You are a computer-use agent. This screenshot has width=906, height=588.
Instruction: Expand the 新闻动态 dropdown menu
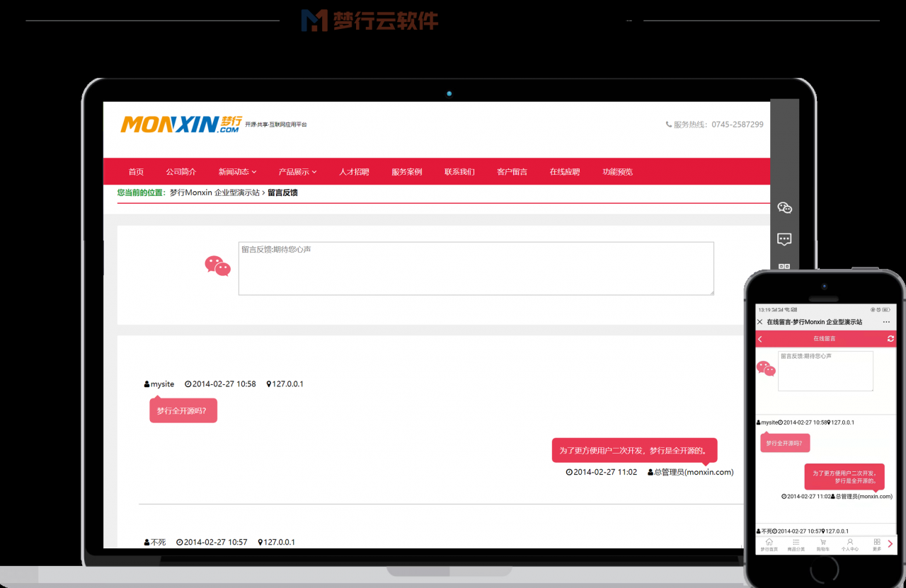[x=237, y=172]
